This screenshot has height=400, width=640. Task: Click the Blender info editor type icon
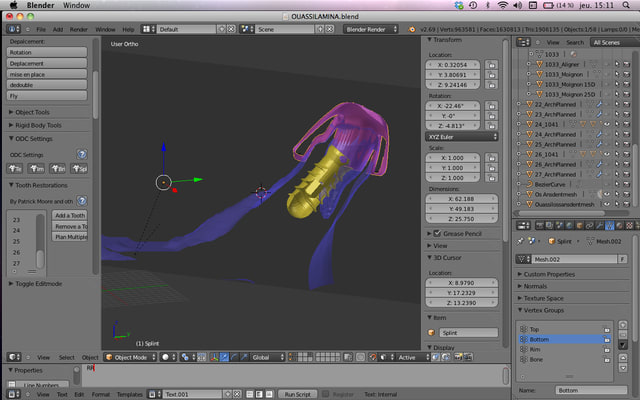click(x=14, y=30)
